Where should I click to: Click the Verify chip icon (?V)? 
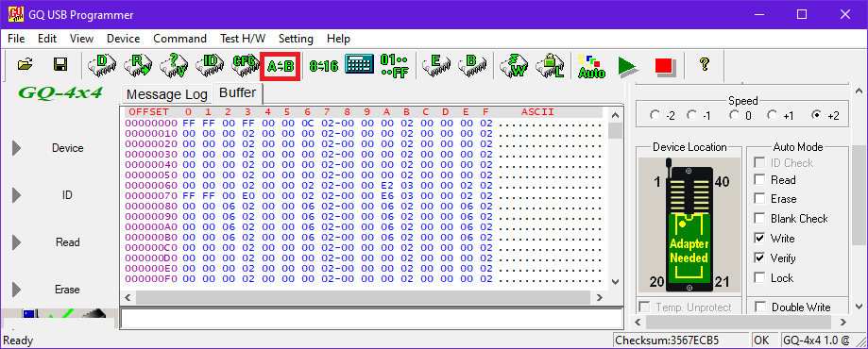173,65
